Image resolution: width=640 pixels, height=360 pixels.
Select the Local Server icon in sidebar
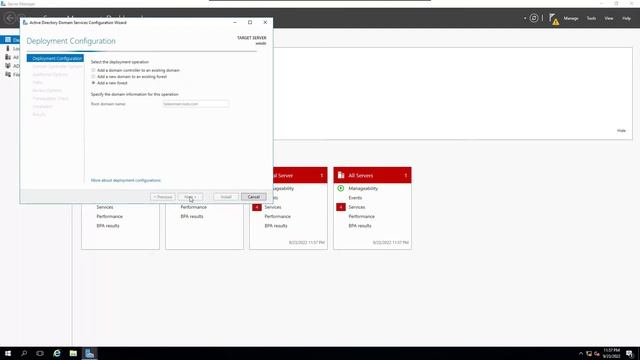(8, 48)
